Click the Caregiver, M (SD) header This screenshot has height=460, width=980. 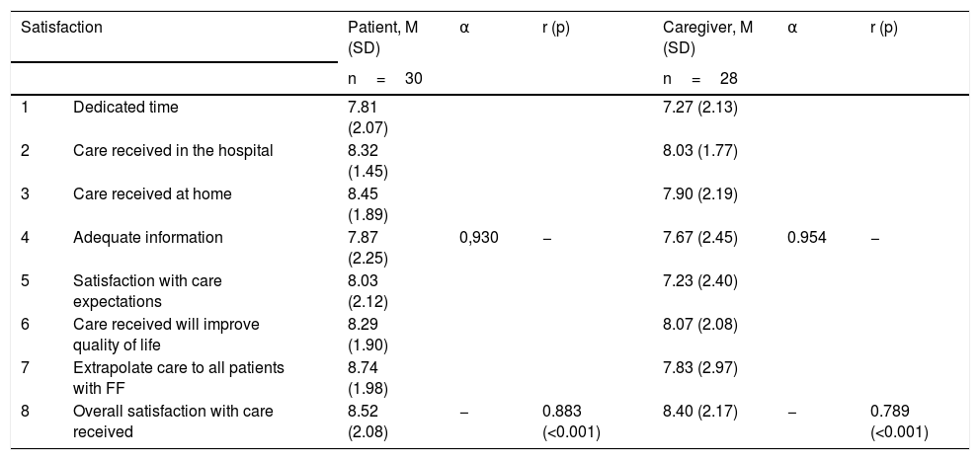pyautogui.click(x=707, y=37)
